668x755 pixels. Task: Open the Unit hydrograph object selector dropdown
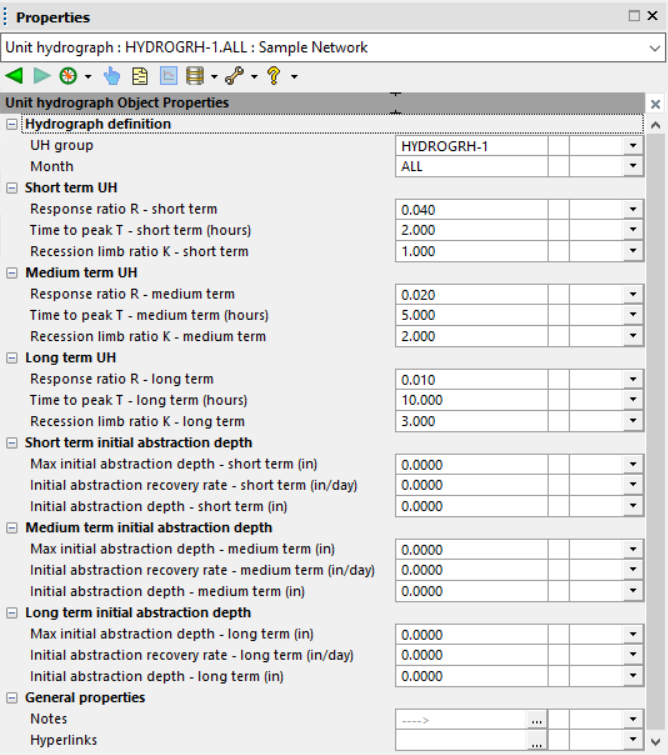pyautogui.click(x=654, y=48)
